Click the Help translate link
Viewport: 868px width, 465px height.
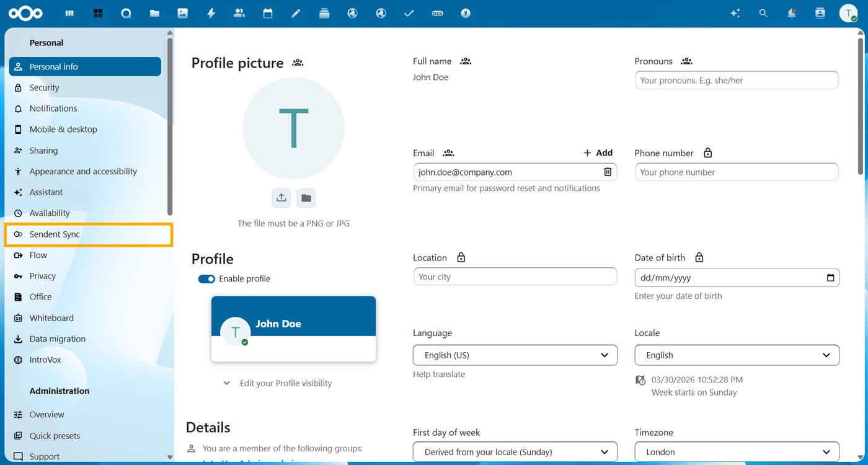439,374
